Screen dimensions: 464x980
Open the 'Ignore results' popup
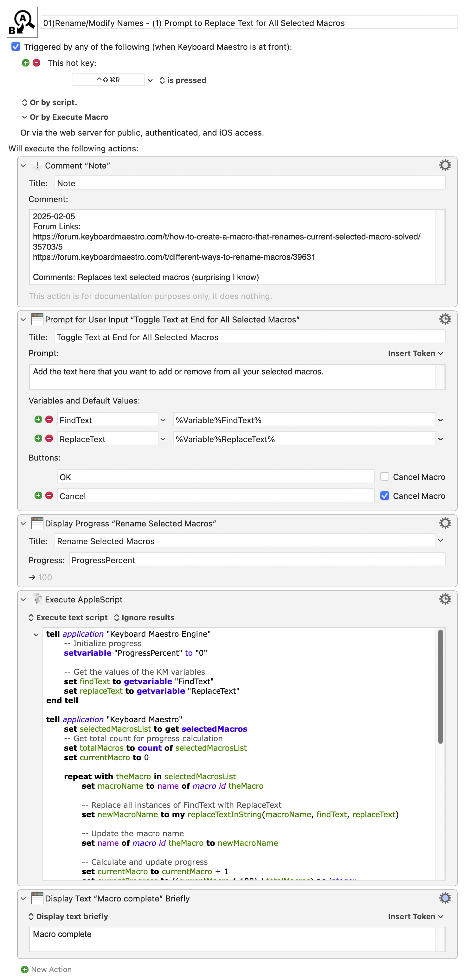coord(144,617)
